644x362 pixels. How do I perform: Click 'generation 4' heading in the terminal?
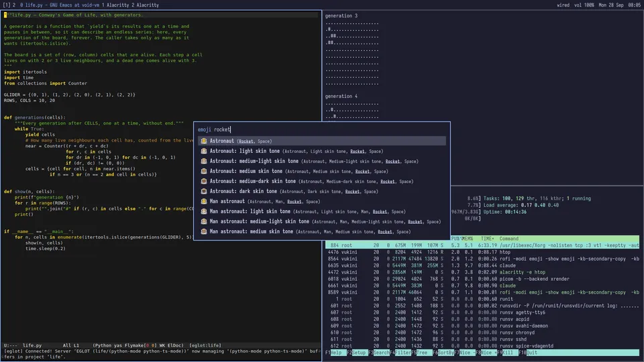(341, 96)
